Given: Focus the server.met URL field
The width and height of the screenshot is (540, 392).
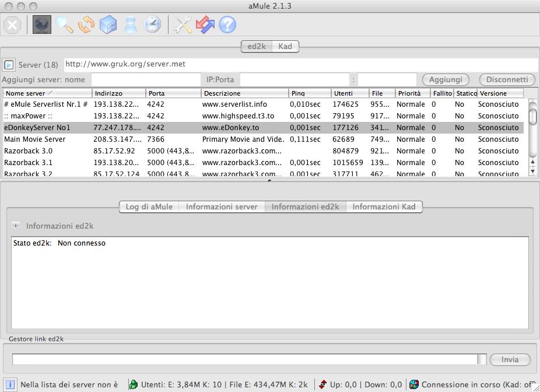Looking at the screenshot, I should tap(301, 64).
